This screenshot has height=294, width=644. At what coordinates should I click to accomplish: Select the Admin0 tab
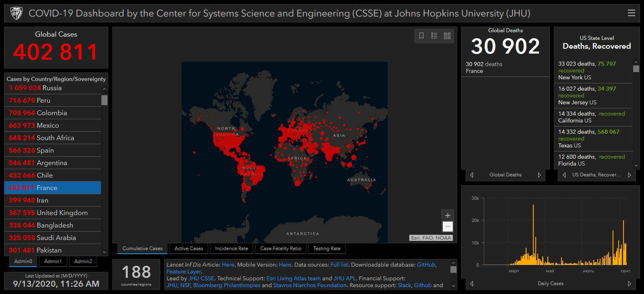pyautogui.click(x=23, y=261)
